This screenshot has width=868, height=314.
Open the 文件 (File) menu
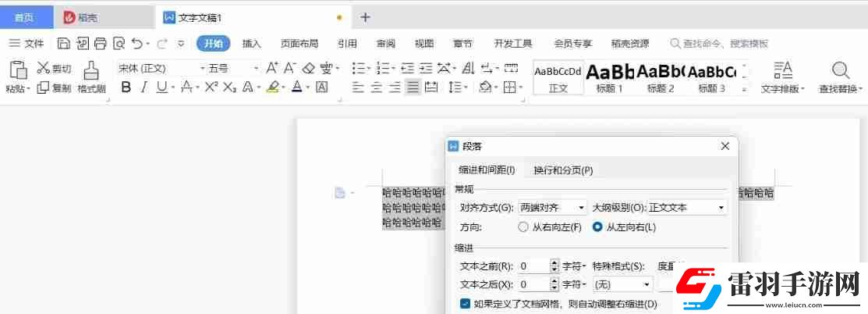[27, 44]
